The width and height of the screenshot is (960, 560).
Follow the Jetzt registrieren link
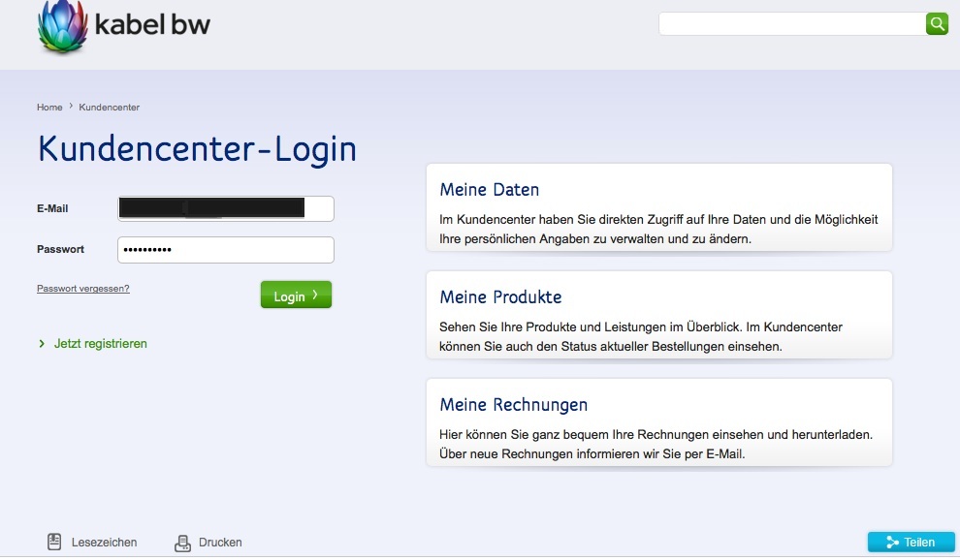point(101,344)
